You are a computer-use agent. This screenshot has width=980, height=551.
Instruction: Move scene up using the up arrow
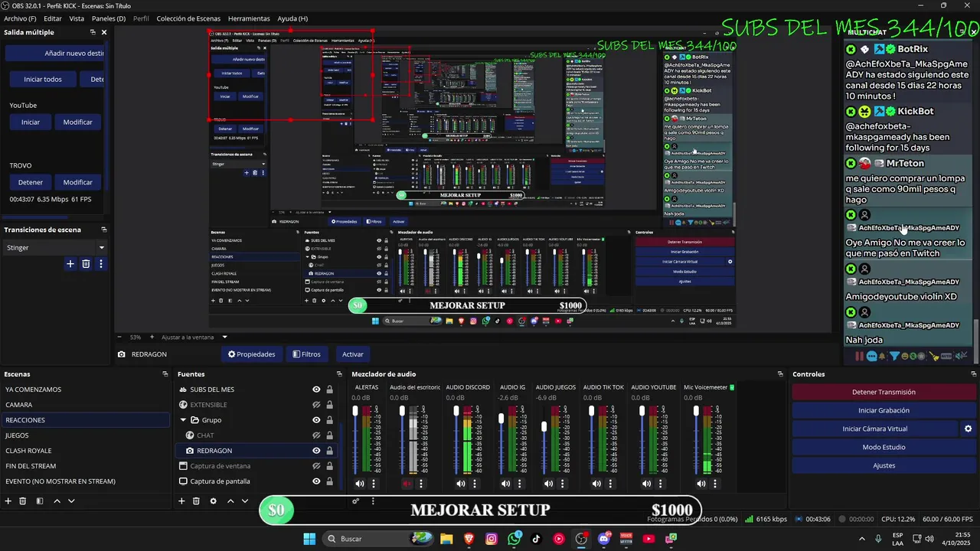tap(57, 501)
